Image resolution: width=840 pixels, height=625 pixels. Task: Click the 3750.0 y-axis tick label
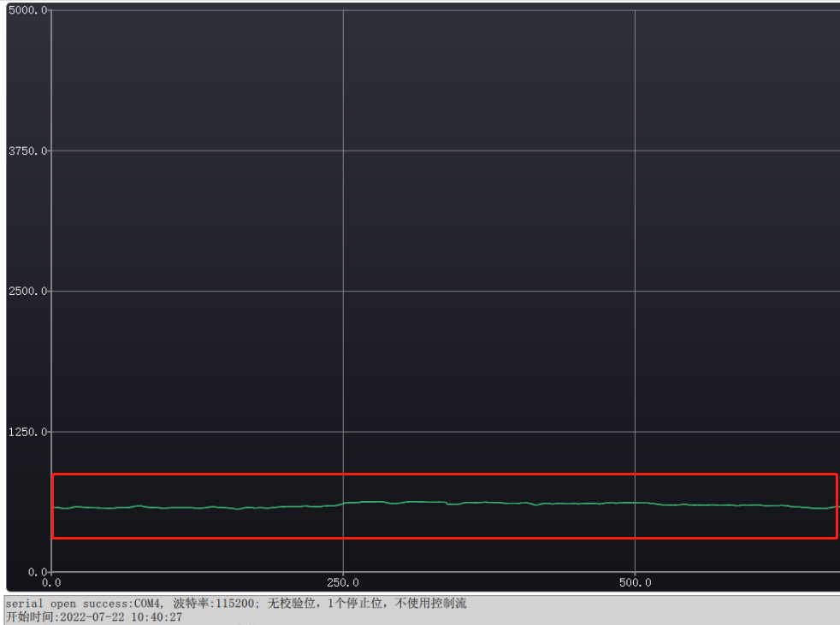[x=25, y=151]
